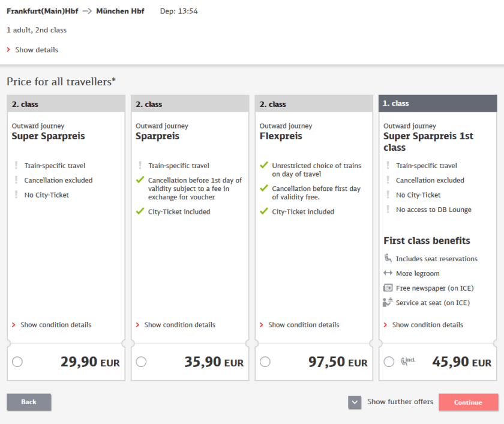Expand Show condition details for Flexpreis

(x=303, y=325)
